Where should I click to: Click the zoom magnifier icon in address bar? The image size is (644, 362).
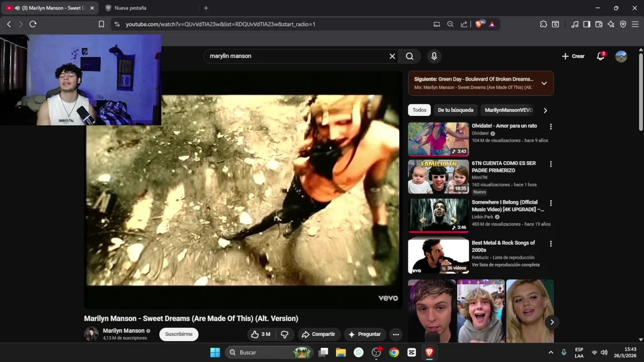[x=450, y=24]
